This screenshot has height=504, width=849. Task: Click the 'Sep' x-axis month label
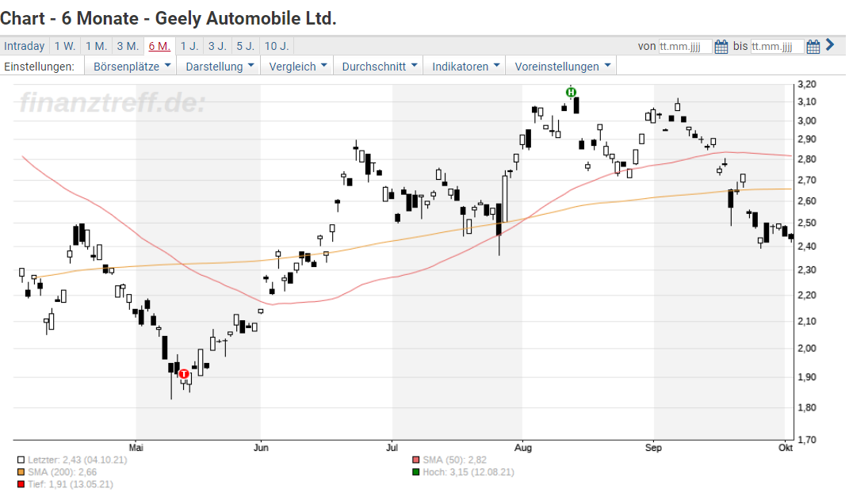653,448
